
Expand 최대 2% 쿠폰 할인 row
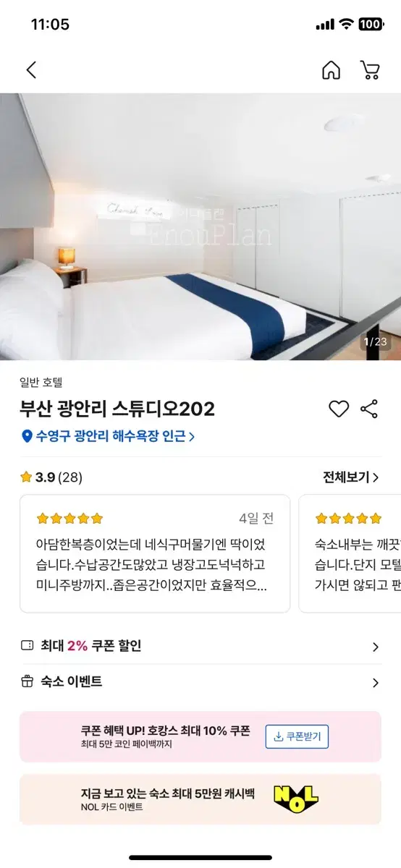pyautogui.click(x=200, y=647)
